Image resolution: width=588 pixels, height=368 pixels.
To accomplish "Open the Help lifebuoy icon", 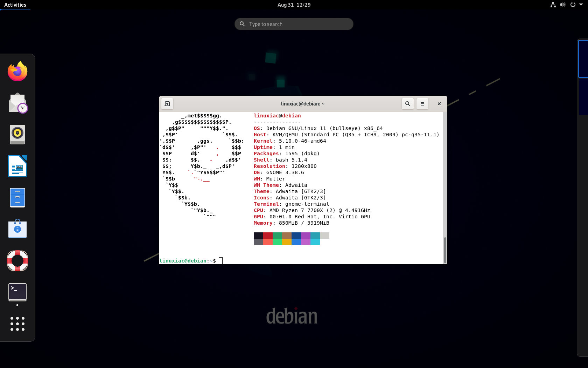I will [x=17, y=261].
